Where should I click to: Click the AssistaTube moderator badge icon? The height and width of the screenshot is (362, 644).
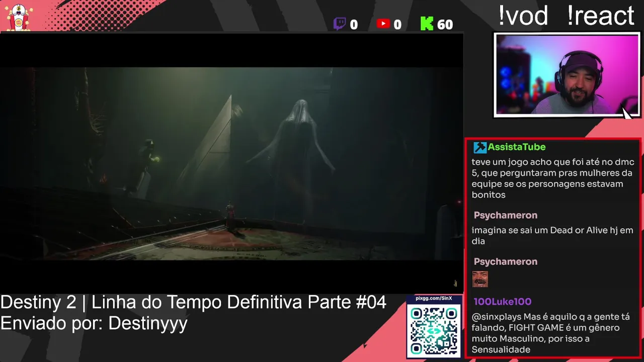(480, 147)
